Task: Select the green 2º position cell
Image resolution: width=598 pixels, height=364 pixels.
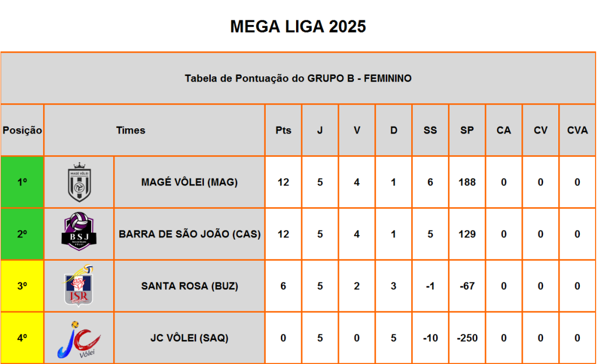Action: click(x=22, y=234)
